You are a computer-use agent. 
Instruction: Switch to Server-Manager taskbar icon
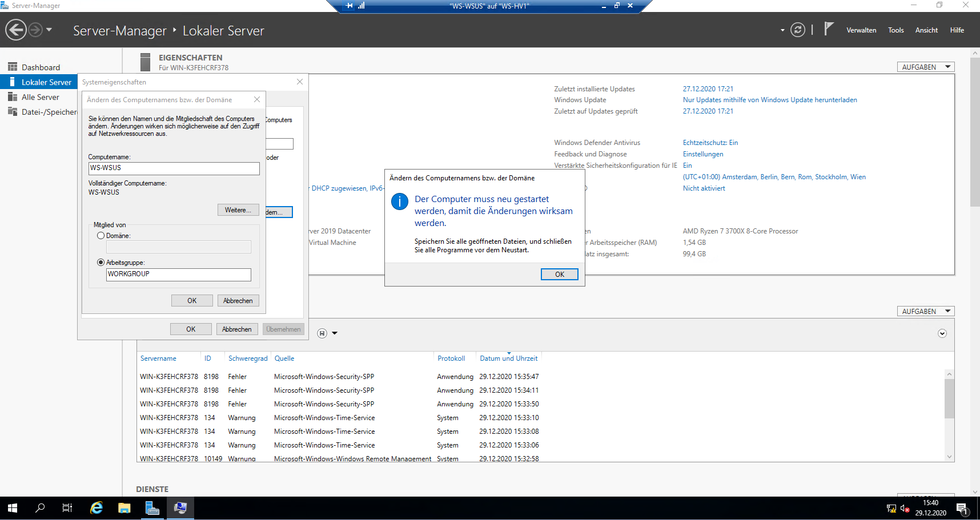tap(152, 508)
